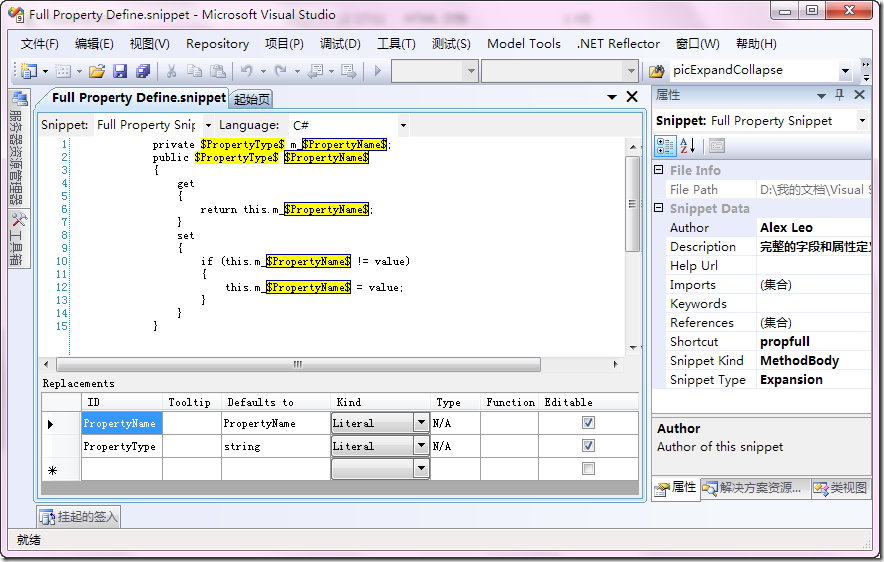Open the Language C# dropdown
The image size is (884, 562).
coord(403,125)
